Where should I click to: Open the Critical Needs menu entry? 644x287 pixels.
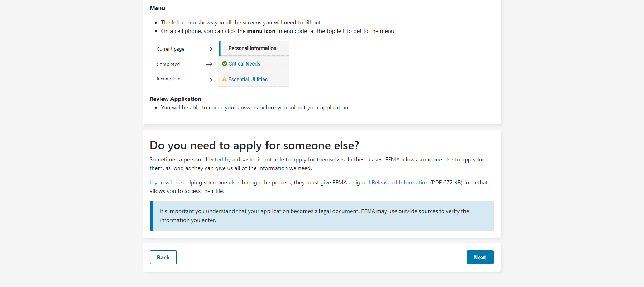(244, 64)
